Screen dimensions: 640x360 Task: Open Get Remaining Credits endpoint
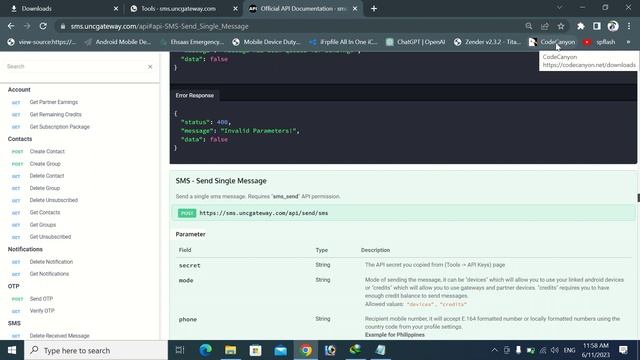tap(56, 114)
